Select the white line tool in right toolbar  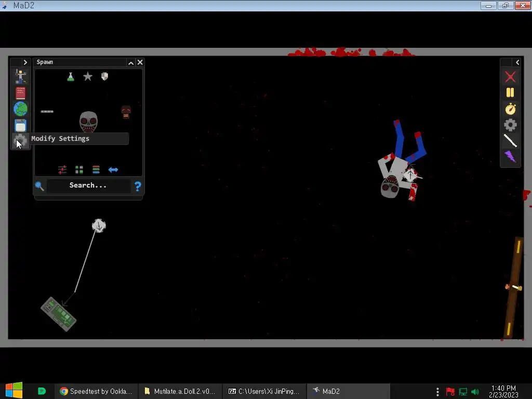click(510, 140)
